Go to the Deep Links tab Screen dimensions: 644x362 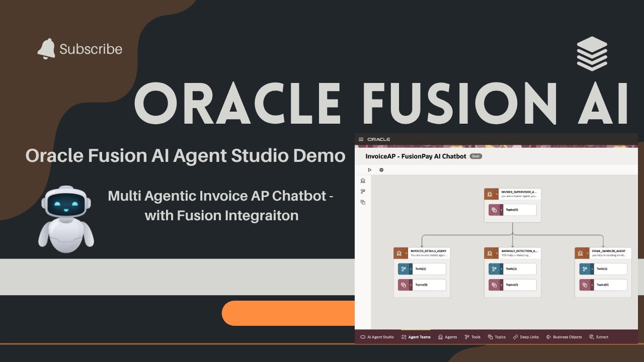tap(526, 337)
